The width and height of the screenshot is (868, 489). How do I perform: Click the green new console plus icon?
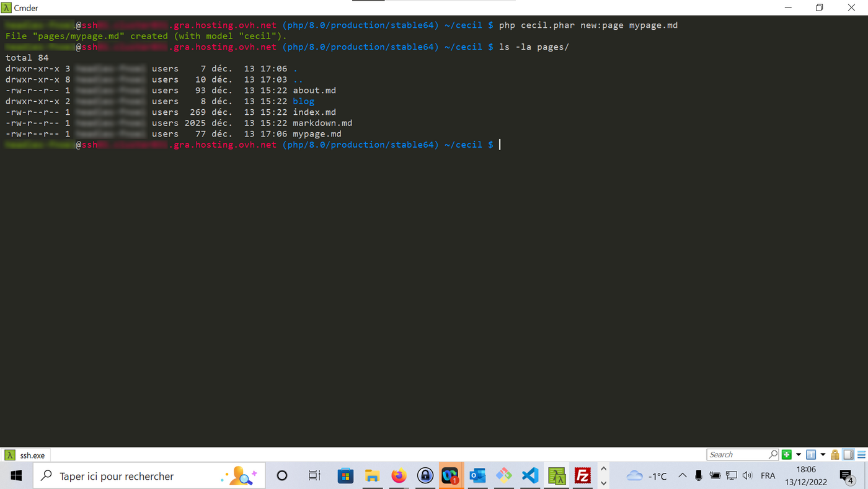click(x=786, y=455)
